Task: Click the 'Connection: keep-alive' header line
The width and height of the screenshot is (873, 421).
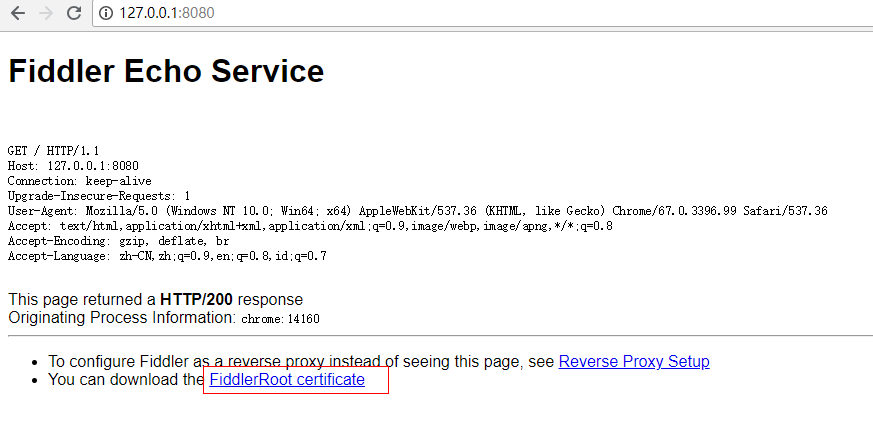Action: tap(80, 180)
